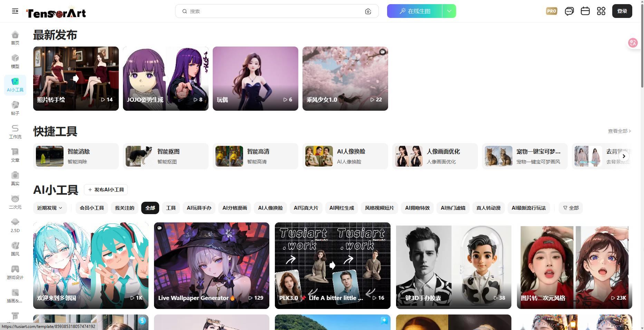Click the 登录 login button
This screenshot has width=644, height=330.
coord(622,11)
